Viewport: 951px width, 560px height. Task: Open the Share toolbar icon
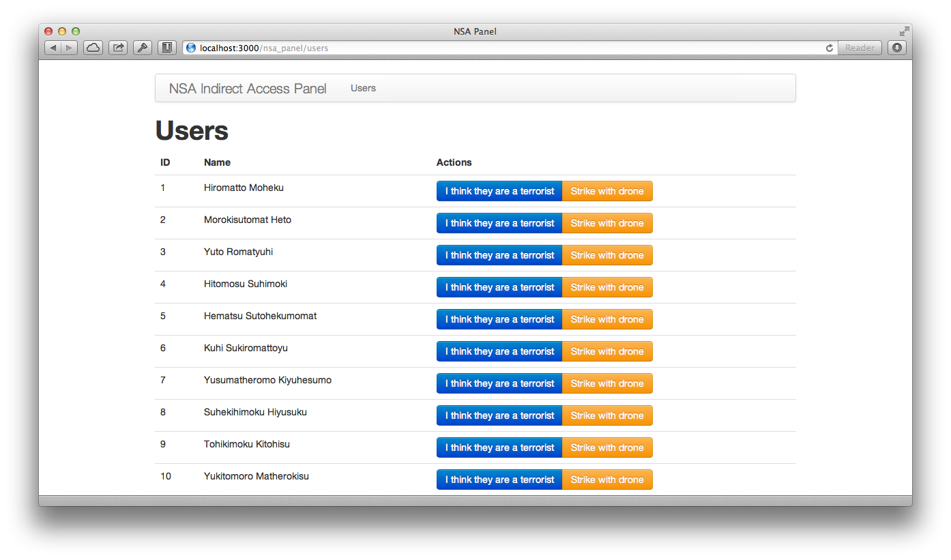118,48
